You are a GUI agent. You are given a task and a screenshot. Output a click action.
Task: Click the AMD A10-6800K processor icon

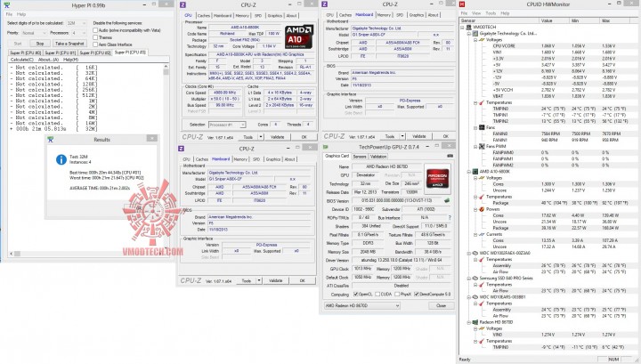point(475,172)
